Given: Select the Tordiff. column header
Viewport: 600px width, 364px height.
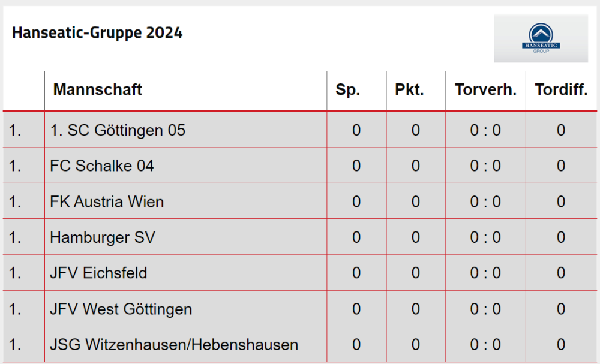Looking at the screenshot, I should (561, 90).
